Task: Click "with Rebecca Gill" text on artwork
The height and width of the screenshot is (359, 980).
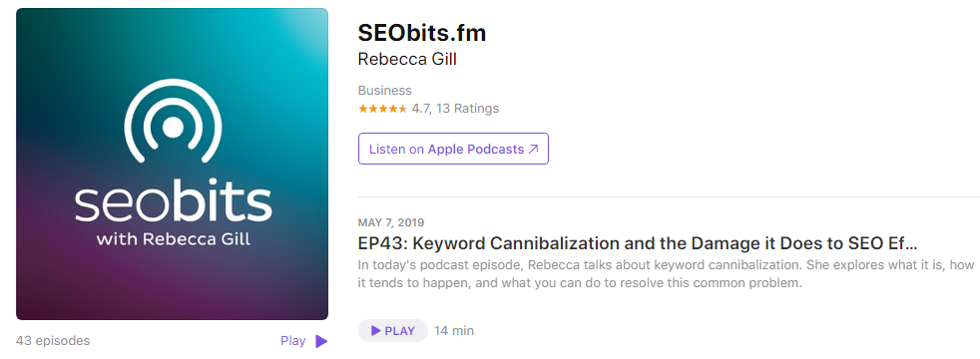Action: tap(174, 240)
